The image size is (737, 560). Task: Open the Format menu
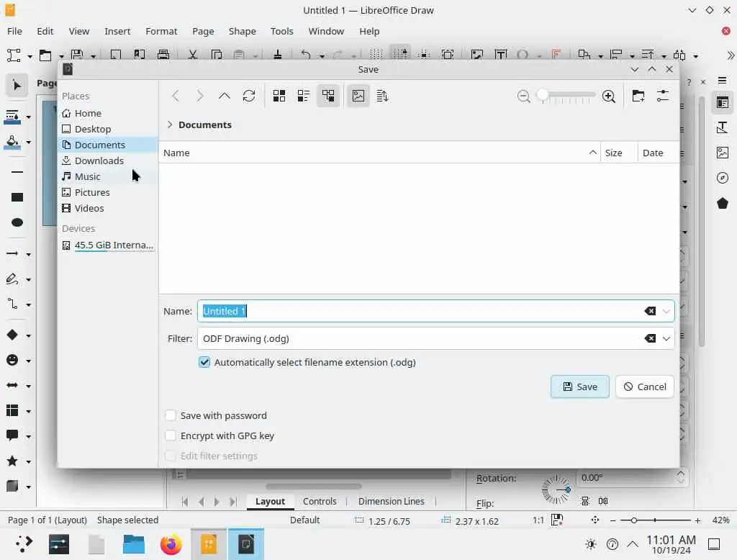tap(161, 31)
